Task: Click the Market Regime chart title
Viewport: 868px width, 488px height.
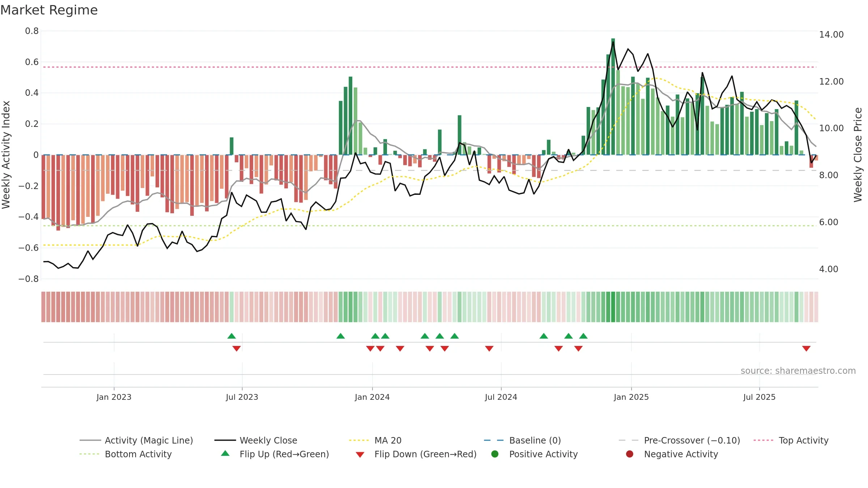Action: pos(49,10)
